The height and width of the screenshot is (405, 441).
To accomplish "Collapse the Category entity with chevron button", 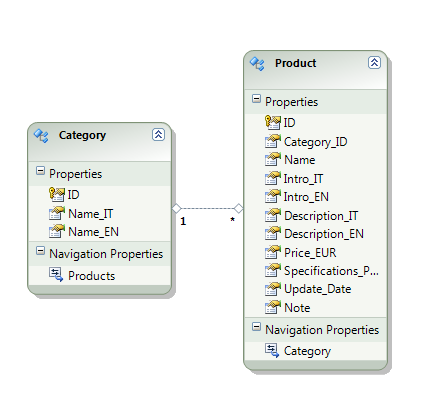I will point(158,135).
